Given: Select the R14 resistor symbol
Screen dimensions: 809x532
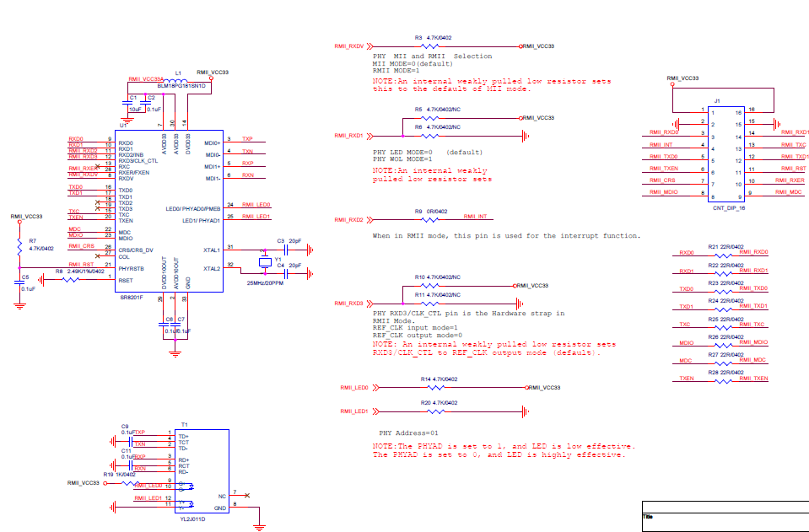Looking at the screenshot, I should coord(436,388).
